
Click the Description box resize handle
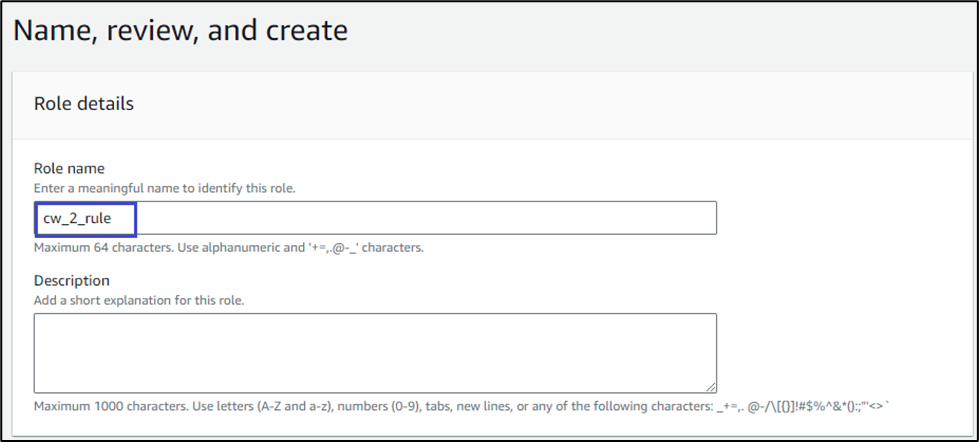711,387
